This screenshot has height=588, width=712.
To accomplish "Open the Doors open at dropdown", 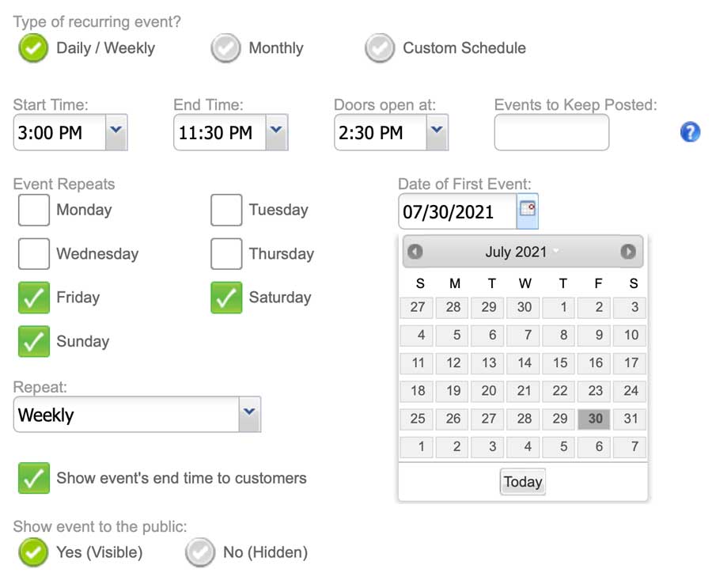I will point(437,132).
